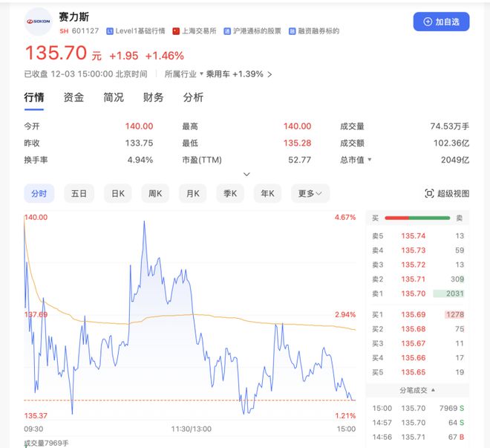The width and height of the screenshot is (490, 448).
Task: Click the 今开 value 140.00
Action: pos(139,126)
